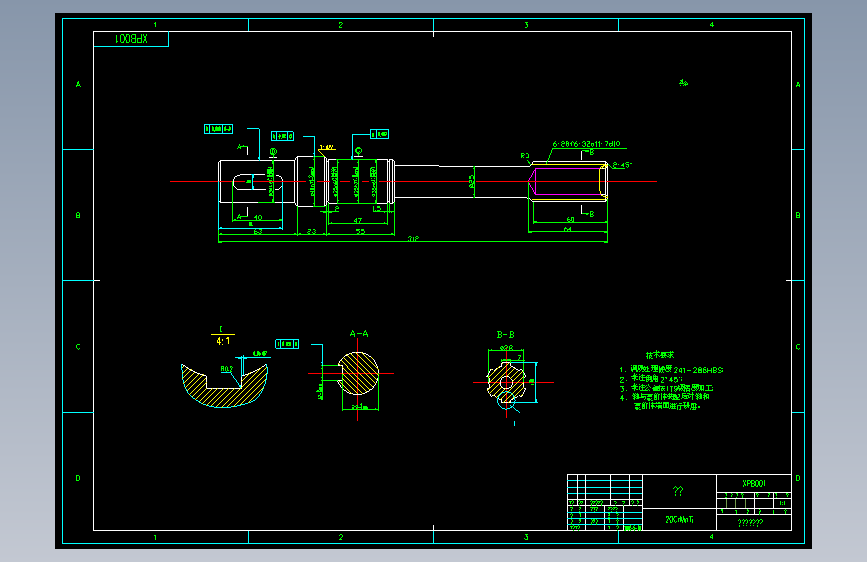This screenshot has width=867, height=562.
Task: Click the 55 length dimension
Action: click(x=361, y=231)
